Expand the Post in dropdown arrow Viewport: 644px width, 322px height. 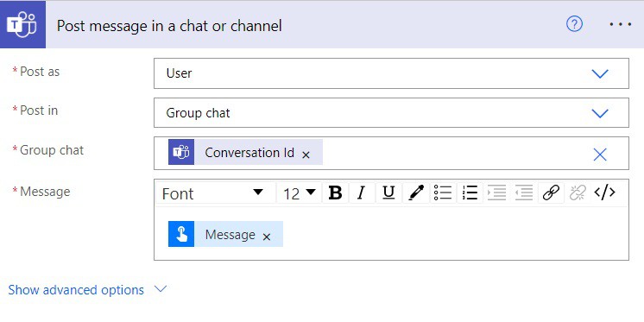click(x=600, y=113)
